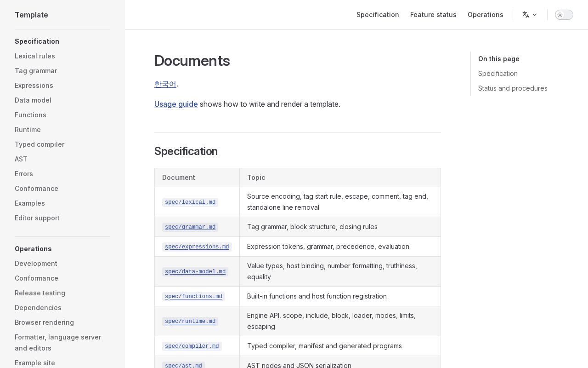Jump to Specification in On this page
The width and height of the screenshot is (588, 368).
tap(498, 74)
